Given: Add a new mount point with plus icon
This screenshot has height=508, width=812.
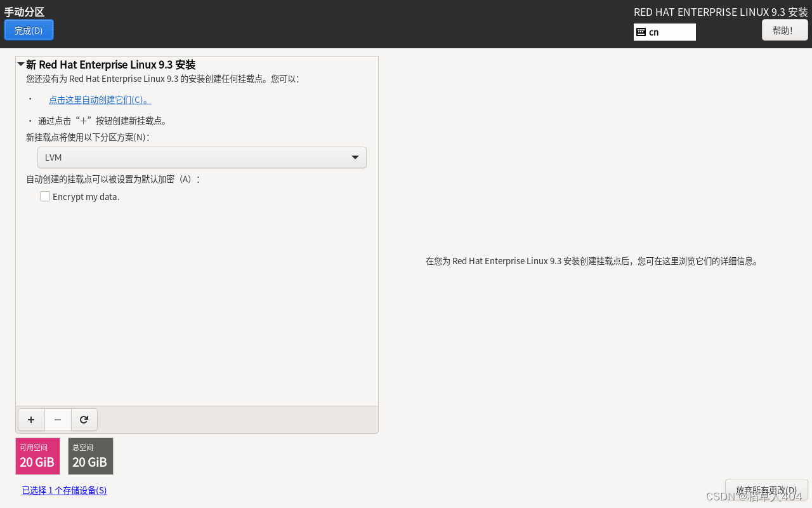Looking at the screenshot, I should (x=31, y=420).
